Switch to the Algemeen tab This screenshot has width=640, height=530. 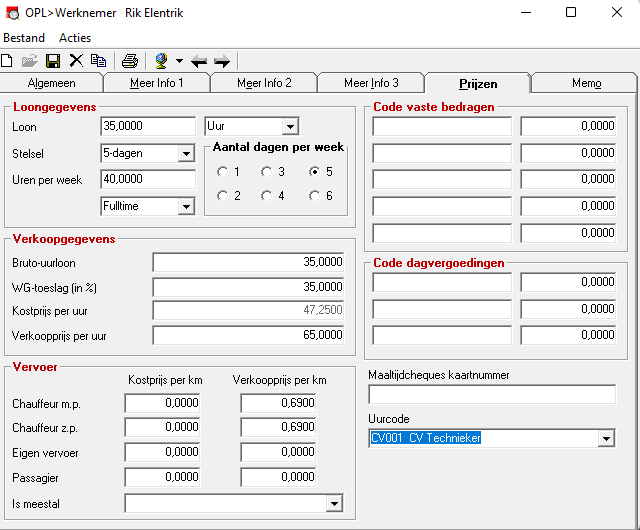click(51, 83)
